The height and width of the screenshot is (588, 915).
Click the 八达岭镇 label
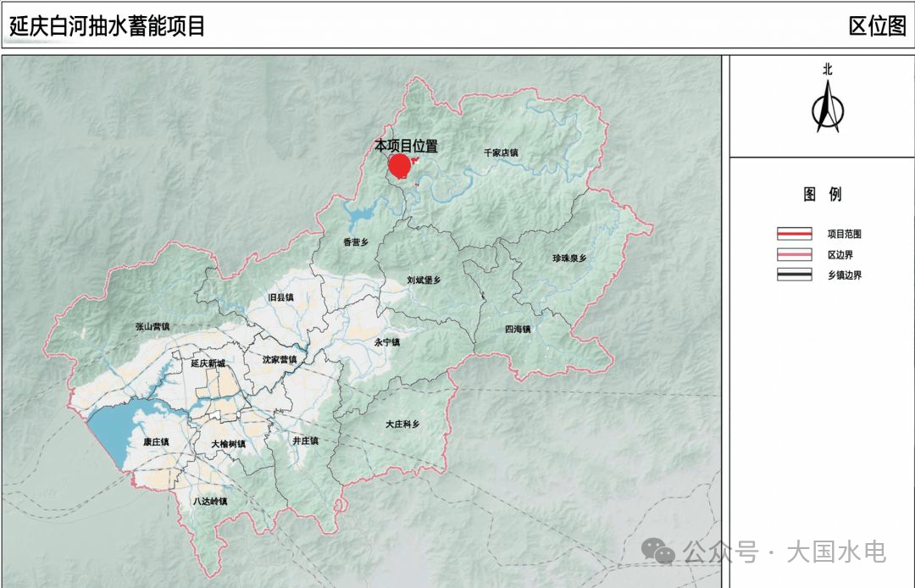(210, 502)
